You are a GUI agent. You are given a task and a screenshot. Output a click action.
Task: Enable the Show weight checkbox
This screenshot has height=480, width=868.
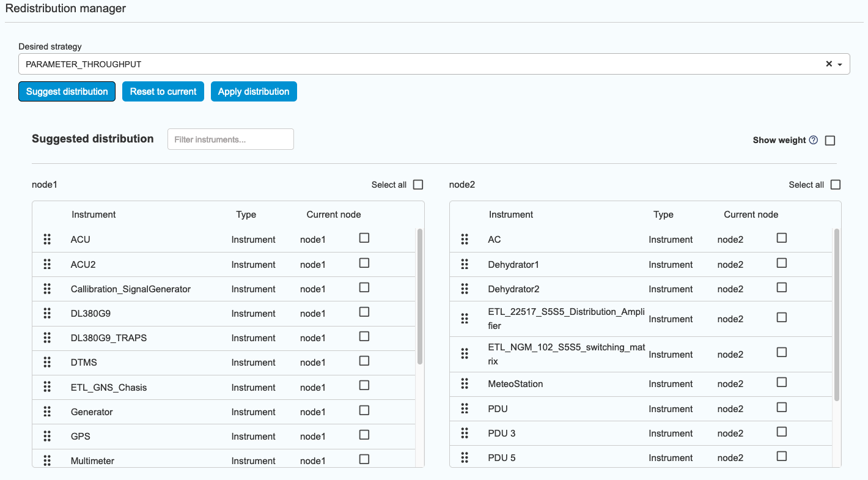tap(830, 141)
